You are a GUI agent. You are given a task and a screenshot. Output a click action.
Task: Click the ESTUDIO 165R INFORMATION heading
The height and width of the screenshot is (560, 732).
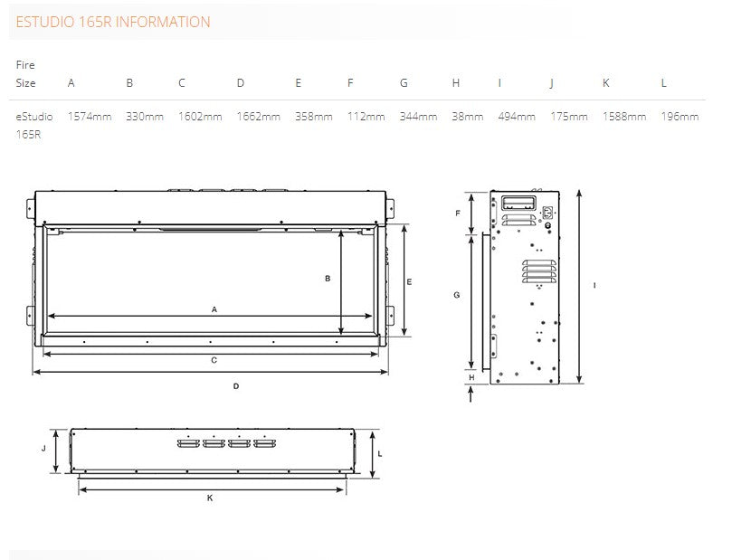(x=113, y=22)
